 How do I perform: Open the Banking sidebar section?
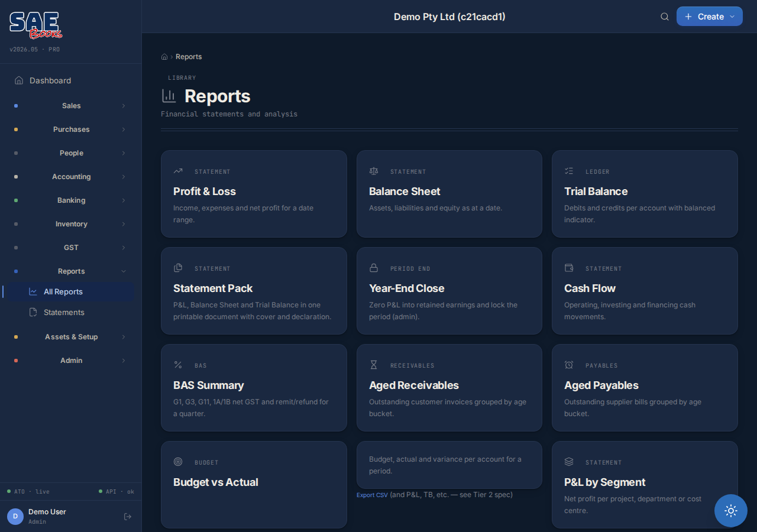(x=70, y=200)
